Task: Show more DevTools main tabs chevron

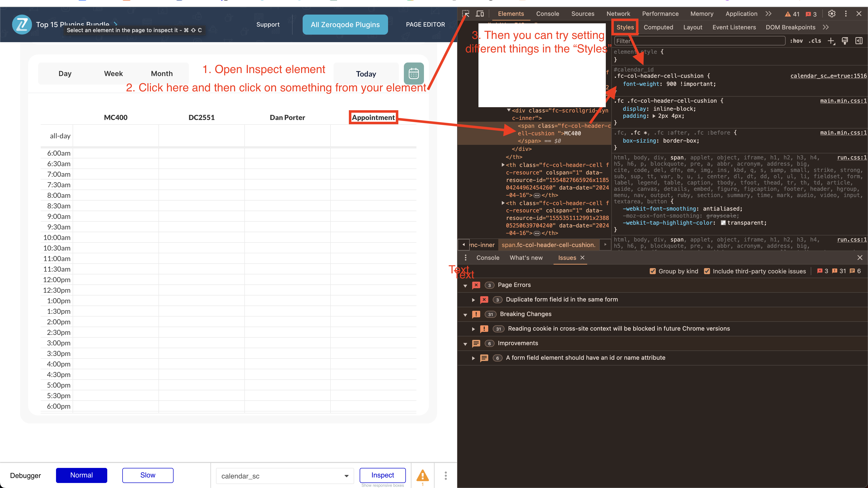Action: point(768,14)
